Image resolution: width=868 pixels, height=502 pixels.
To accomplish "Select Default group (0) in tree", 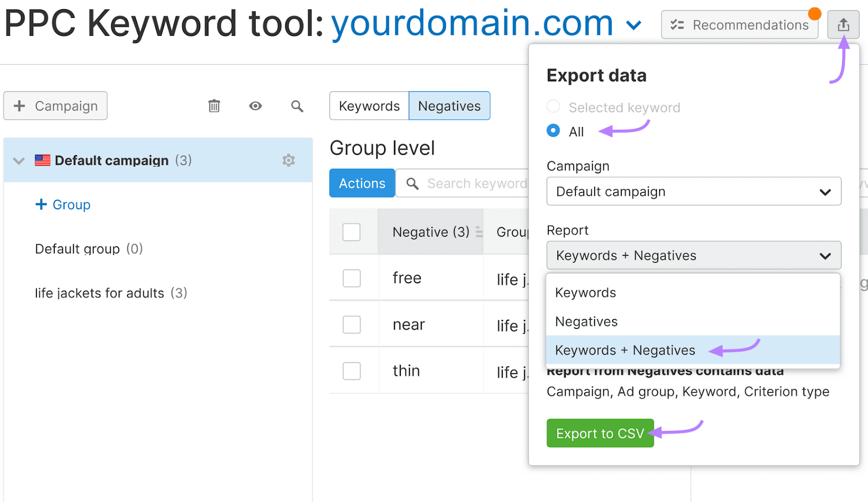I will click(89, 249).
